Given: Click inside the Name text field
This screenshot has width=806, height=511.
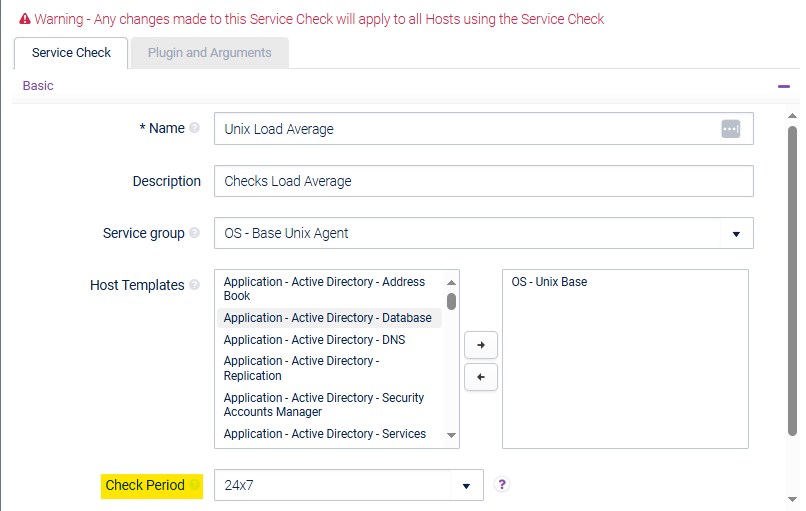Looking at the screenshot, I should click(x=465, y=129).
